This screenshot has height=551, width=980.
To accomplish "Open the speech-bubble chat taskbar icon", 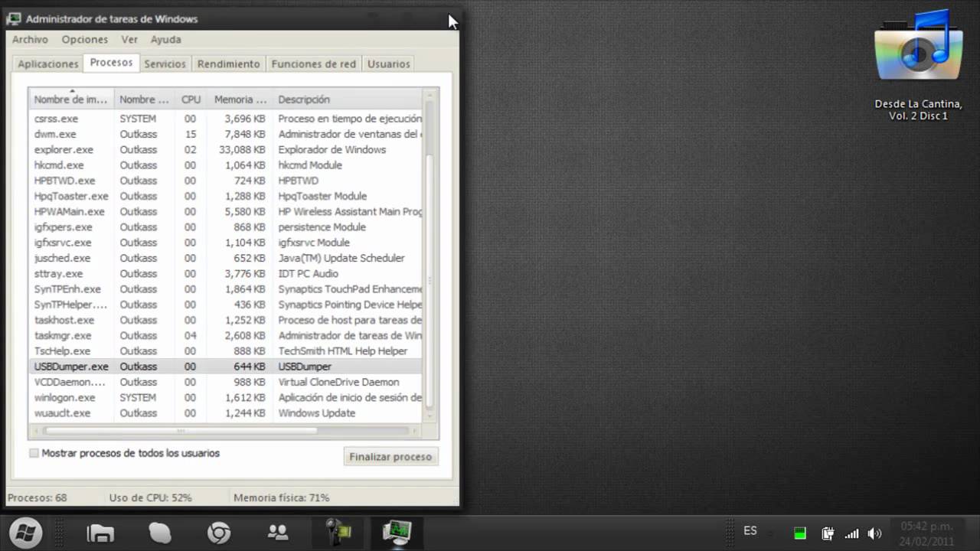I will point(160,533).
